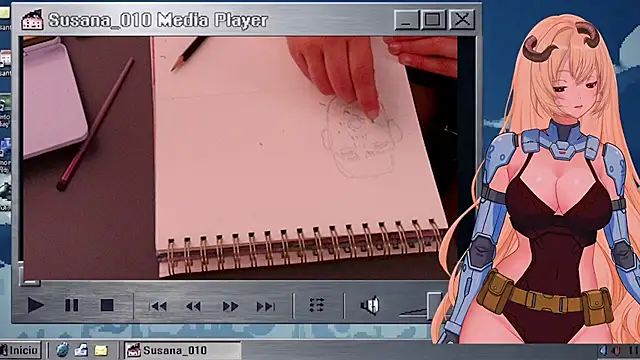640x360 pixels.
Task: Select the Susana_010 taskbar window button
Action: coord(182,350)
